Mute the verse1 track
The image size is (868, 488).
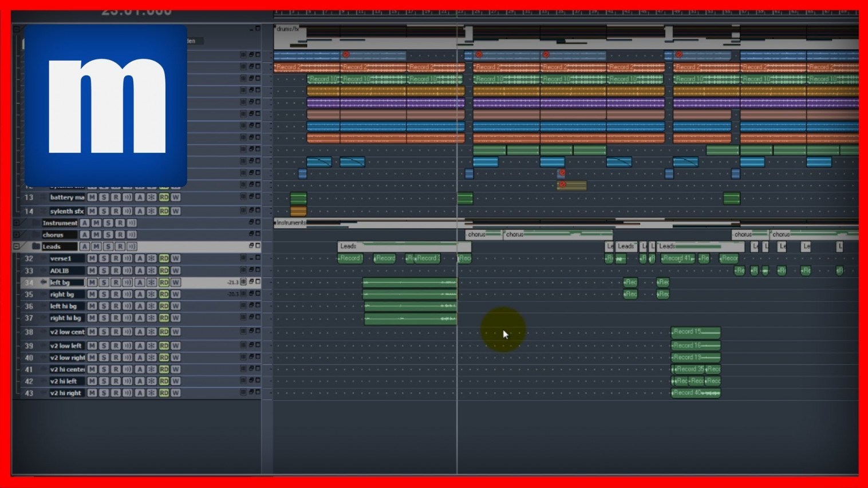coord(92,259)
